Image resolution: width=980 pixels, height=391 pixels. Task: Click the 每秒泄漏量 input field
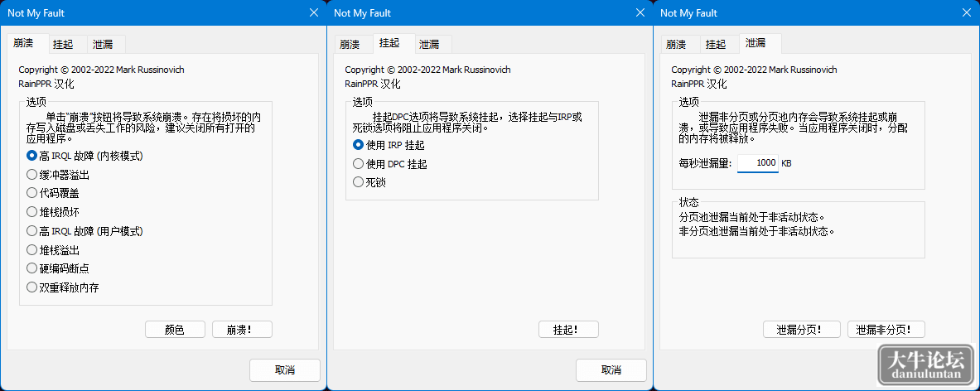(757, 163)
